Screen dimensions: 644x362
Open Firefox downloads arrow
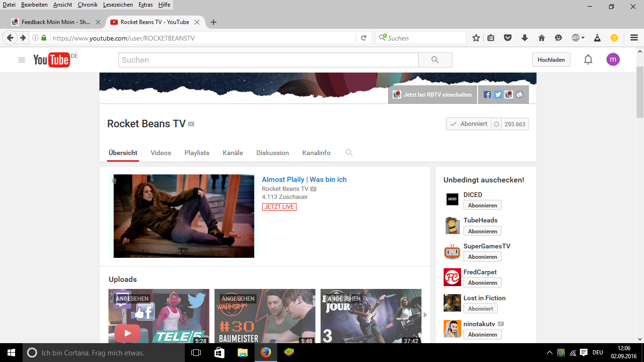525,38
